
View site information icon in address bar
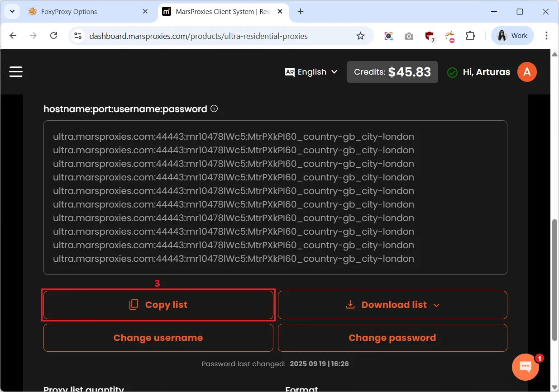(x=78, y=36)
